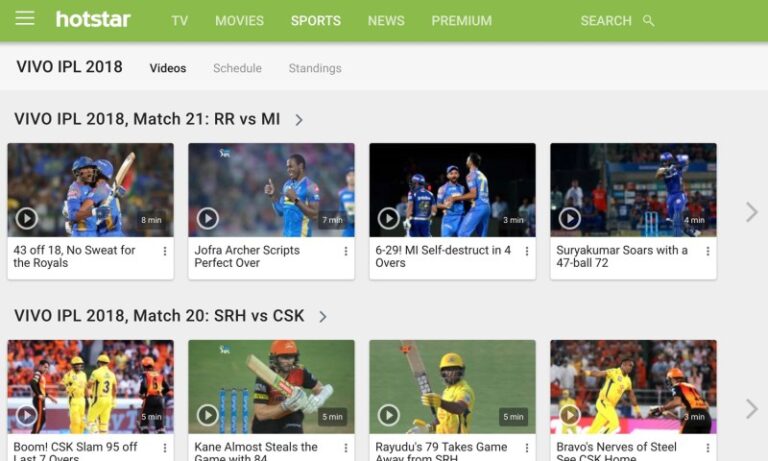Open more options for 'Boom! CSK Slam 95' card
This screenshot has height=461, width=768.
(165, 448)
